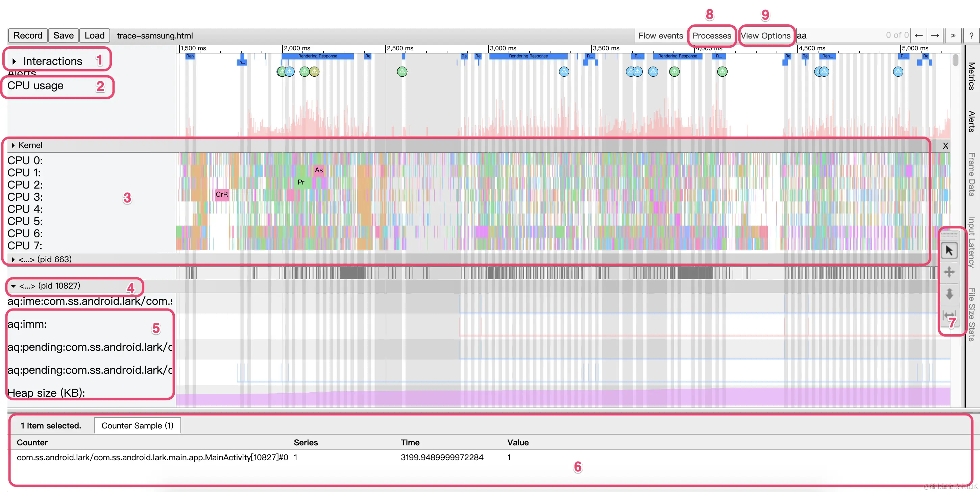Expand the Interactions track
The image size is (980, 492).
click(14, 61)
